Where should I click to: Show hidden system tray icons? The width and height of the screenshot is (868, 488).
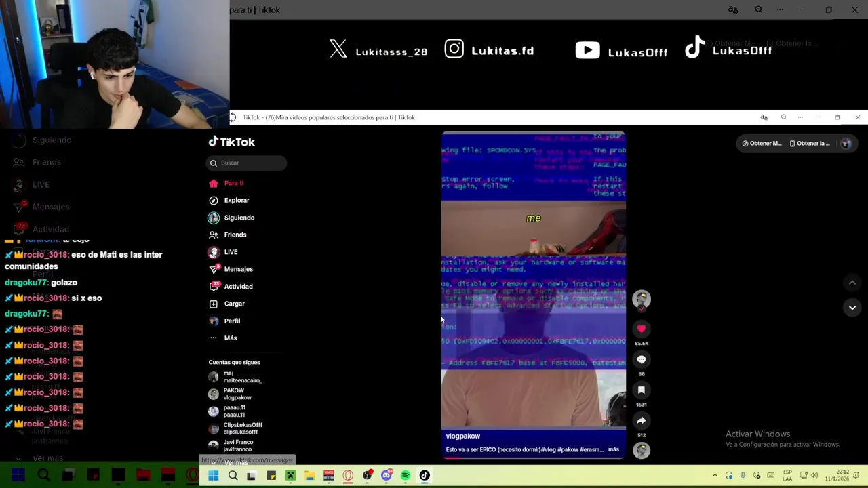click(715, 476)
